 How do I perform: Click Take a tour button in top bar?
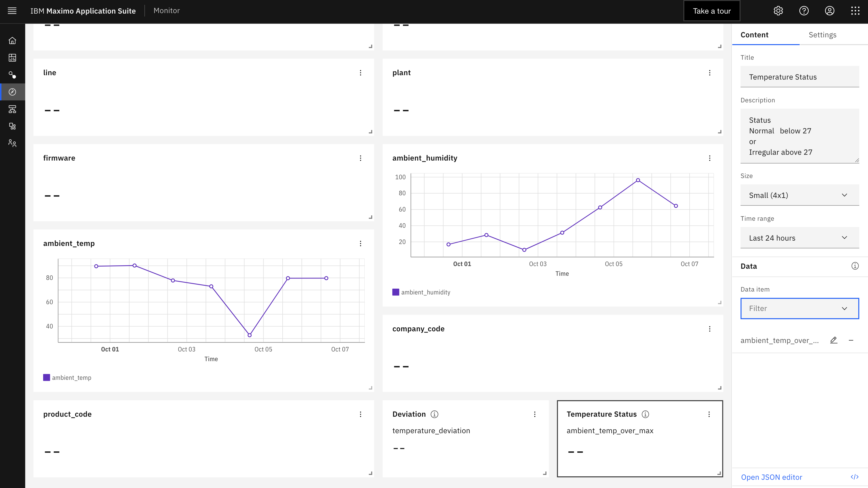coord(712,11)
